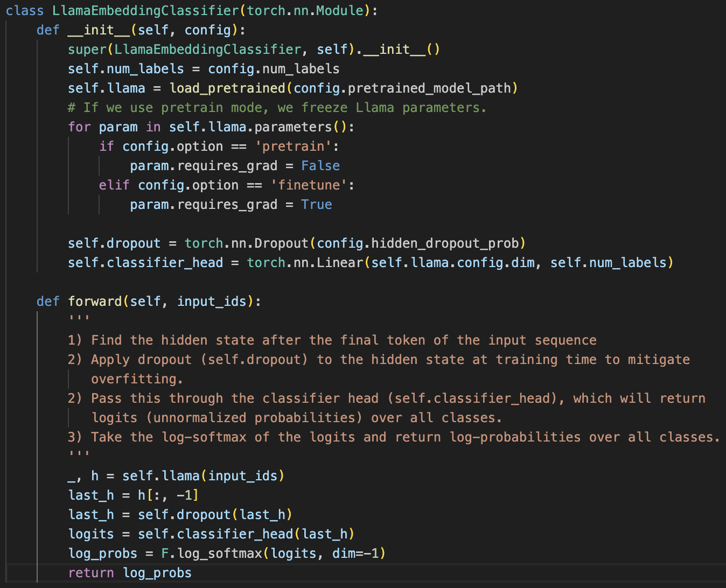Click the True value assignment

(317, 204)
